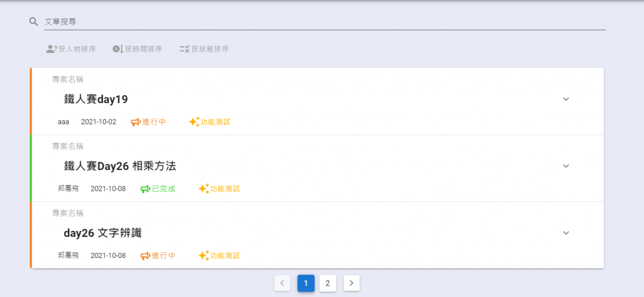Click sparkle 功能測試 icon on 鐵人賽day19
This screenshot has height=297, width=644.
point(194,122)
